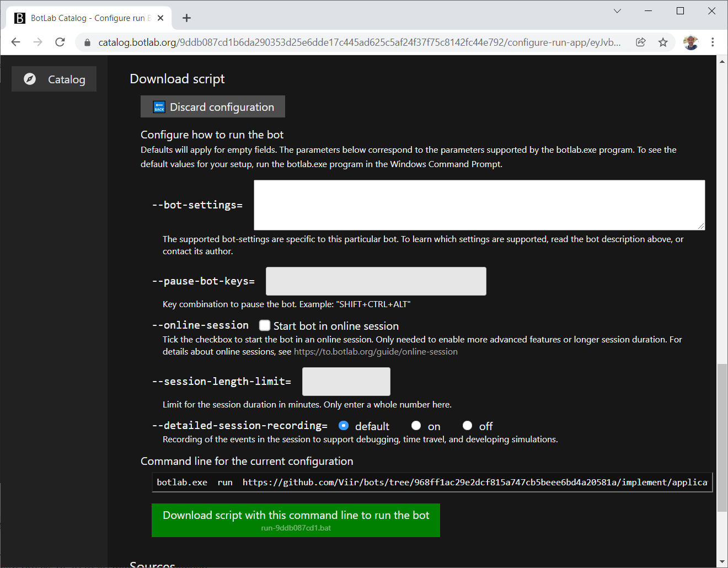
Task: Select detailed-session-recording on option
Action: (416, 425)
